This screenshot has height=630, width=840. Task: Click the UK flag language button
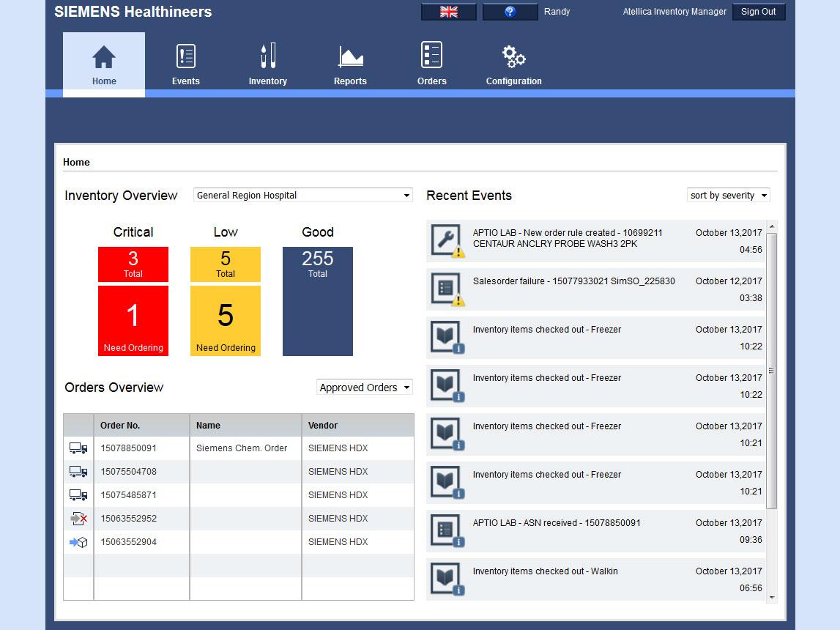[x=448, y=12]
